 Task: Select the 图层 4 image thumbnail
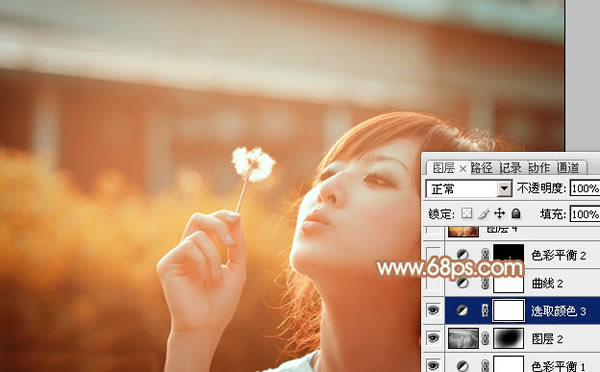coord(463,231)
